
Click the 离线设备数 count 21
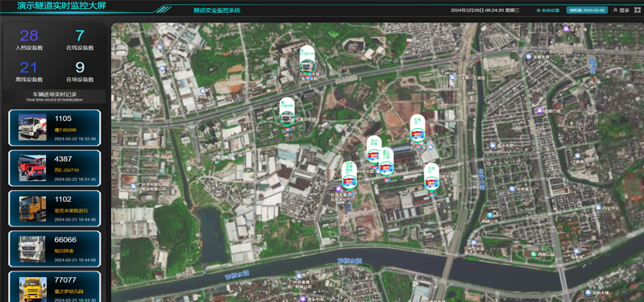point(29,68)
